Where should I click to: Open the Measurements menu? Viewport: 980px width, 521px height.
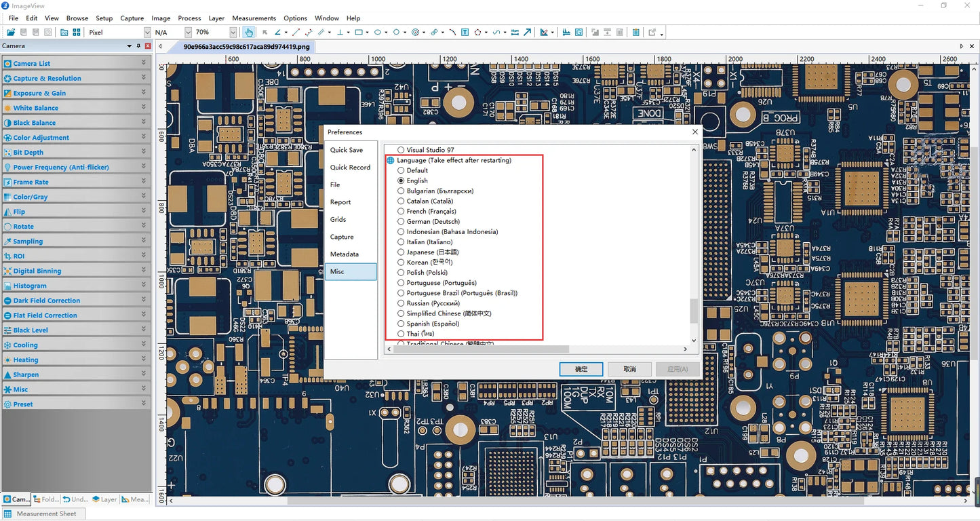tap(254, 18)
